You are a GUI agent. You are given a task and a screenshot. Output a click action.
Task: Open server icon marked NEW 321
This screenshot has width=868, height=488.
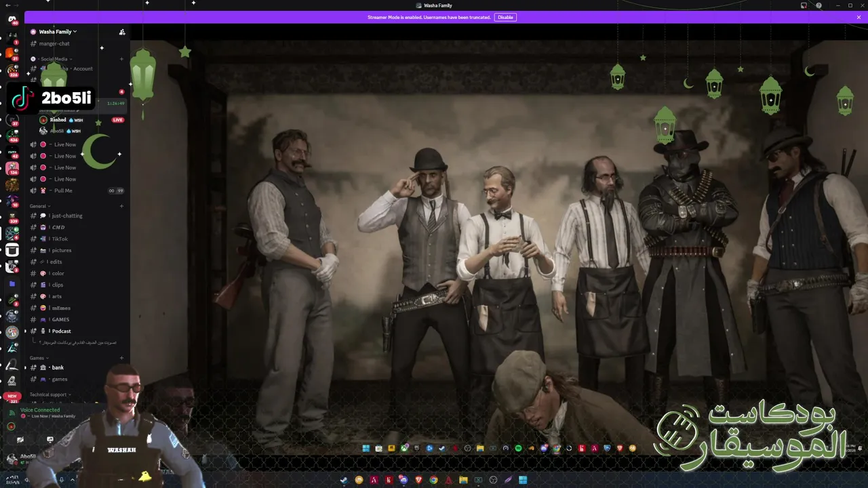(12, 398)
